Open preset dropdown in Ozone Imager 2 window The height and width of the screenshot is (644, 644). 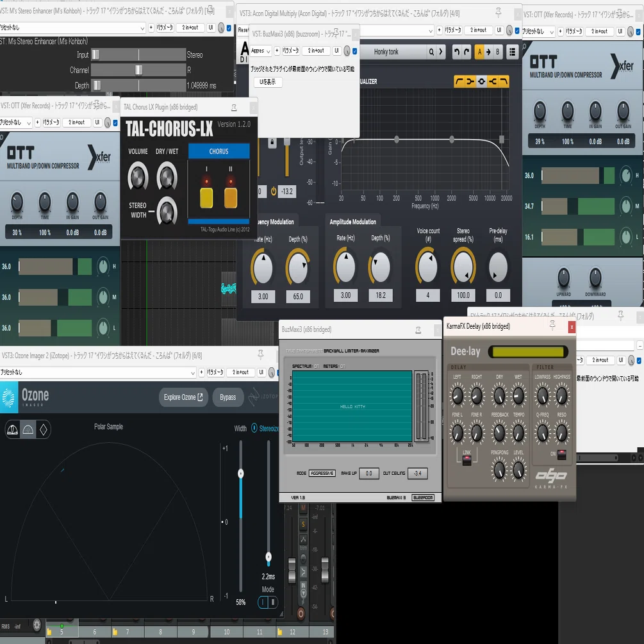(193, 372)
